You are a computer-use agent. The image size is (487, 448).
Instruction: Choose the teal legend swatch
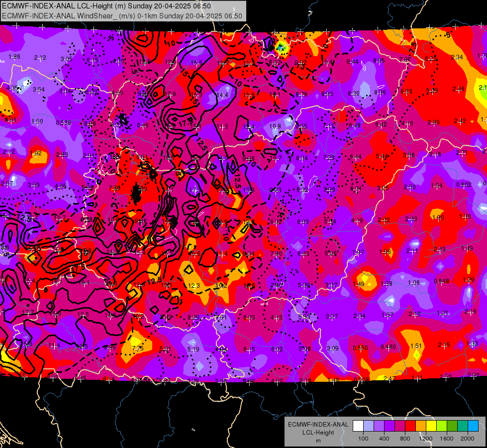coord(463,426)
